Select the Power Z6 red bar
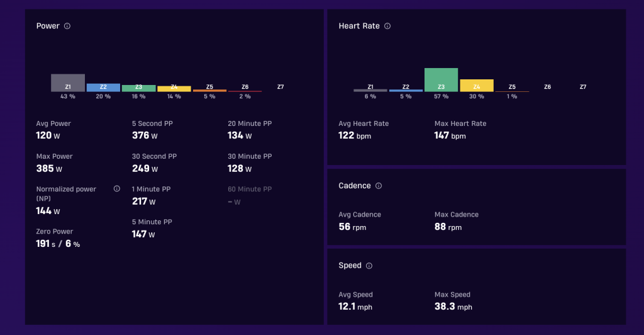Image resolution: width=644 pixels, height=335 pixels. [245, 91]
